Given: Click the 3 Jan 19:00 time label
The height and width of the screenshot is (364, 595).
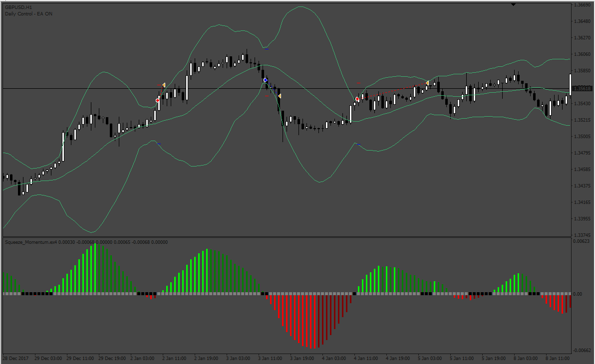Looking at the screenshot, I should pyautogui.click(x=302, y=359).
